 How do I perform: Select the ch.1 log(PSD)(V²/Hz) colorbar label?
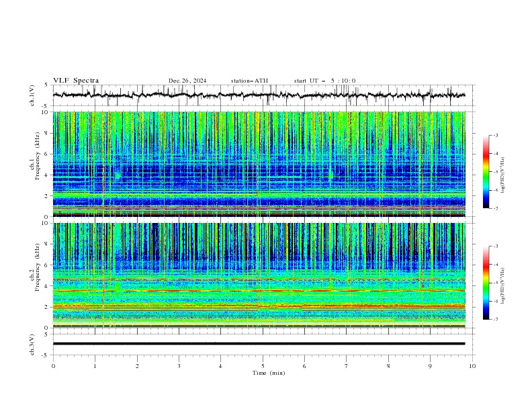[502, 175]
